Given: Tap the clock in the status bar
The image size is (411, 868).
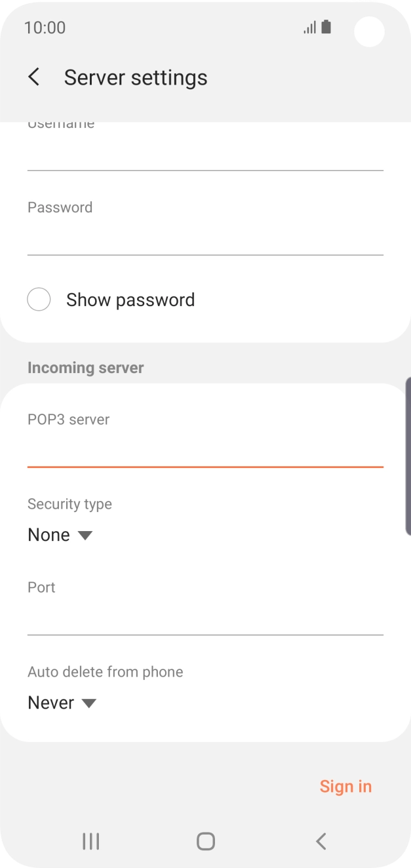Looking at the screenshot, I should coord(45,28).
